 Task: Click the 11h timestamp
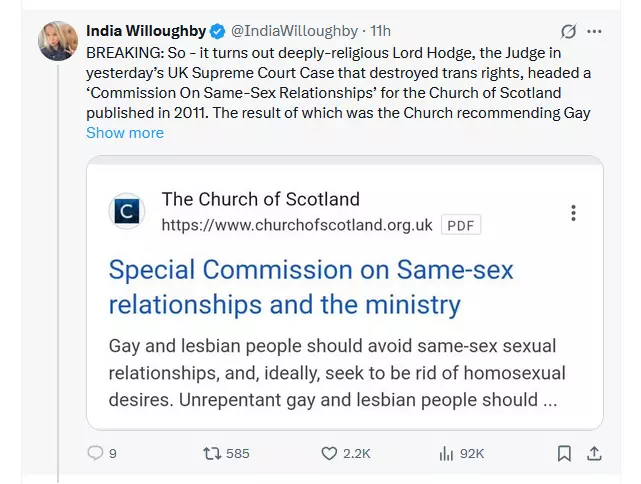pos(380,31)
